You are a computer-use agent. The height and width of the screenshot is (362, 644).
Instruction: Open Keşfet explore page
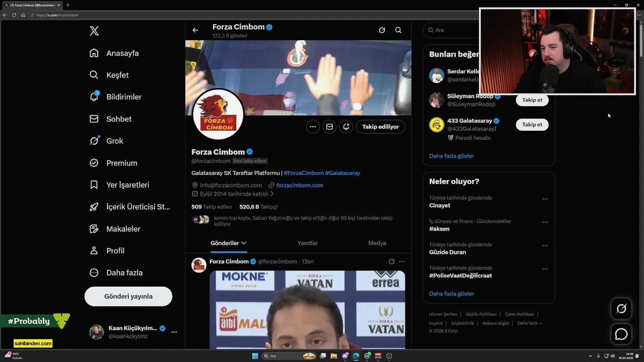coord(109,75)
